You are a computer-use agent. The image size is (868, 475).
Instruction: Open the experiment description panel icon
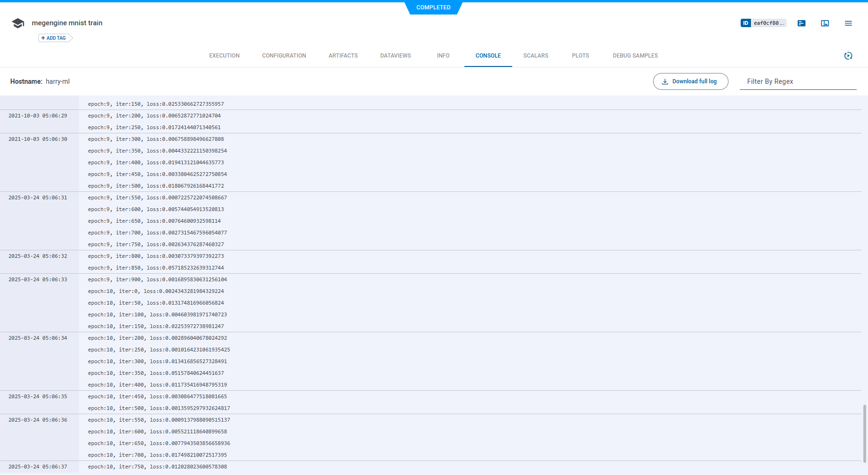[801, 23]
